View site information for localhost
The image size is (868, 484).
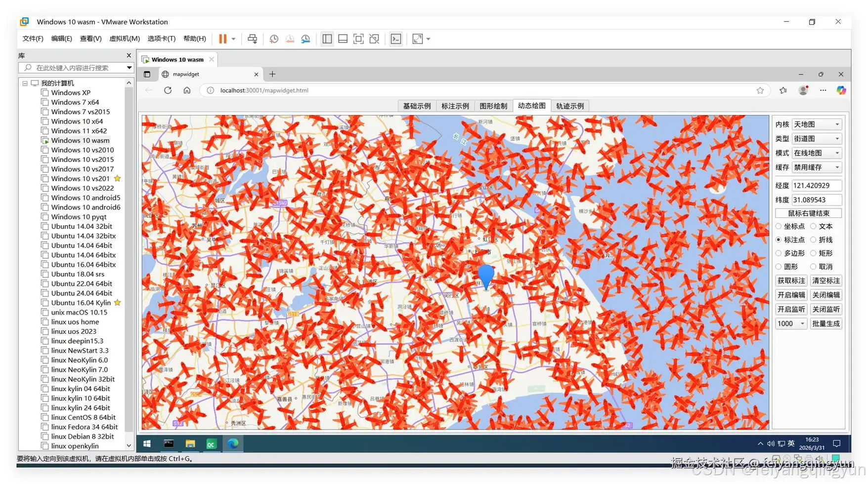tap(210, 90)
